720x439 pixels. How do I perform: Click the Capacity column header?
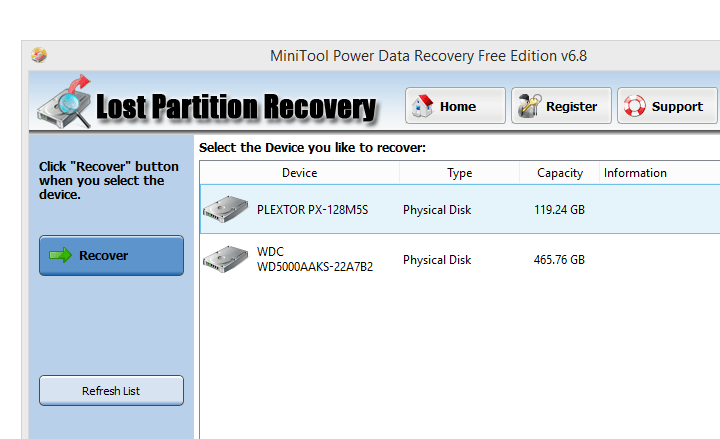559,173
